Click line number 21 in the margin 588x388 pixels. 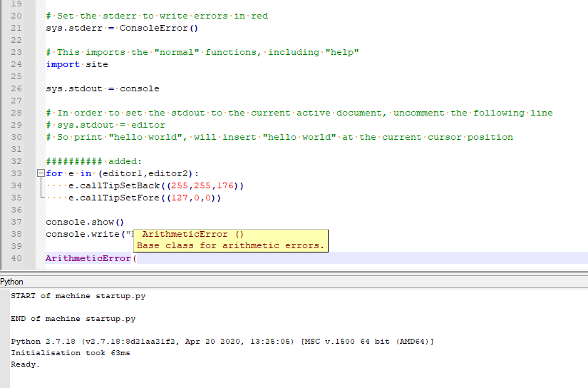[17, 28]
